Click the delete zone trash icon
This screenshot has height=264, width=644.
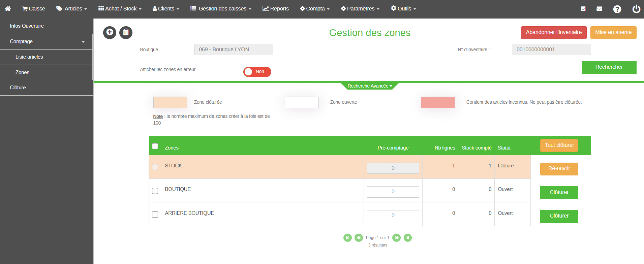pos(126,33)
